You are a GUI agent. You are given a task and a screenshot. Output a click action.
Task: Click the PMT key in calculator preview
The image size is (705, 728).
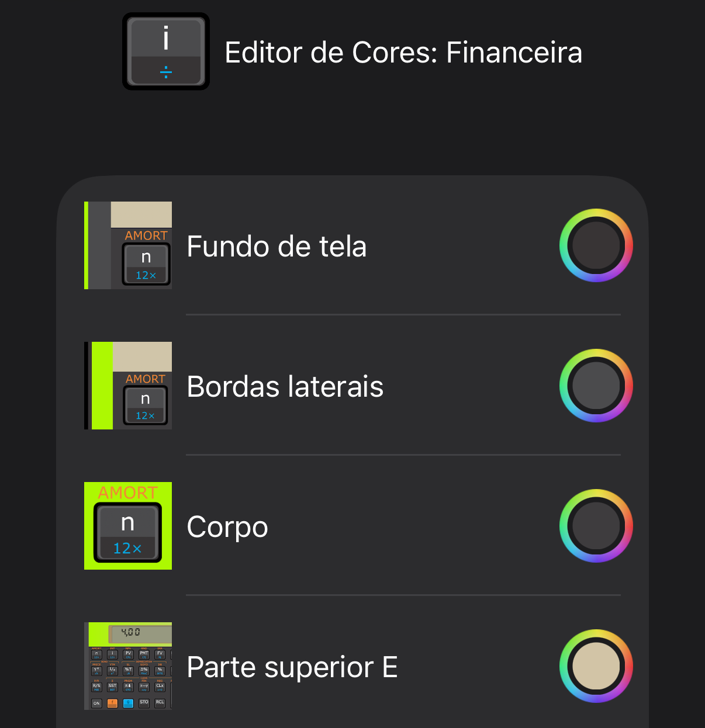click(144, 654)
